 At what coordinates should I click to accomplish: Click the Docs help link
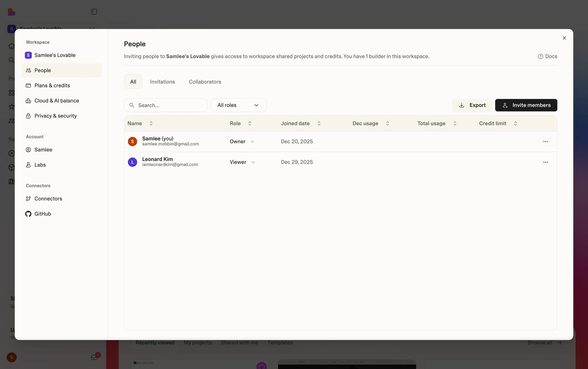pos(548,56)
